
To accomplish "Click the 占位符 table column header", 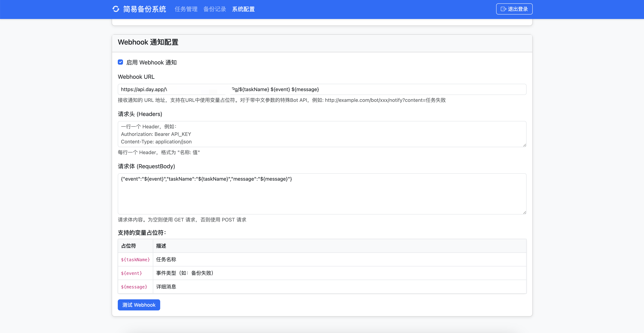I will 129,246.
